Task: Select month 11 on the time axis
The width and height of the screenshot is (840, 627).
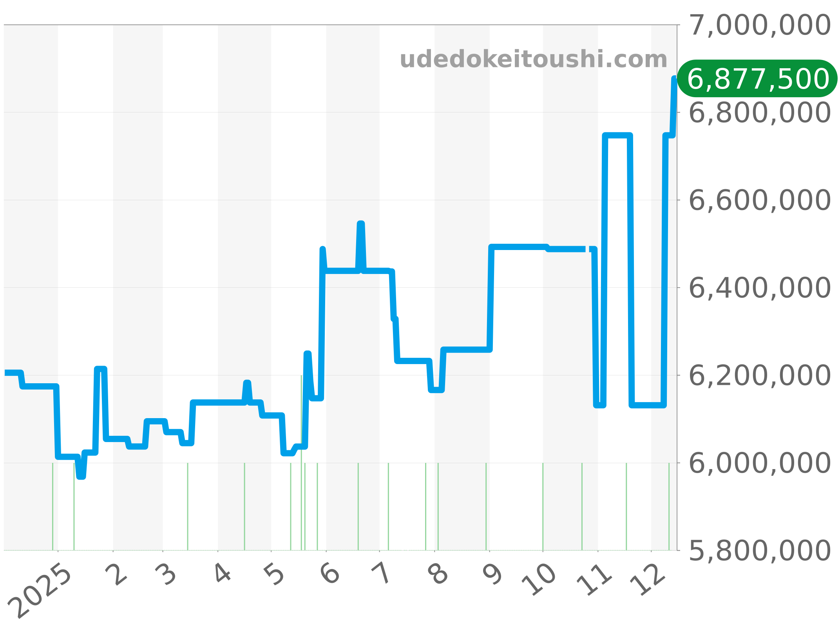Action: (594, 580)
